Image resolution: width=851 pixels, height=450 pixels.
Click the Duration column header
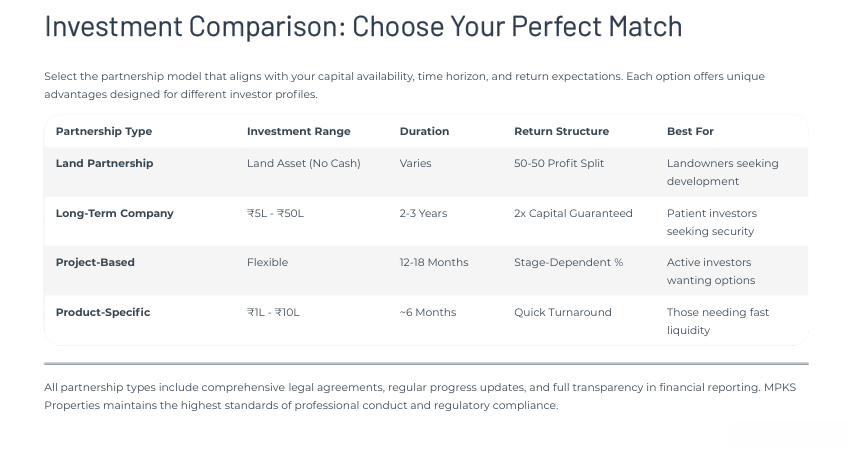(x=424, y=131)
